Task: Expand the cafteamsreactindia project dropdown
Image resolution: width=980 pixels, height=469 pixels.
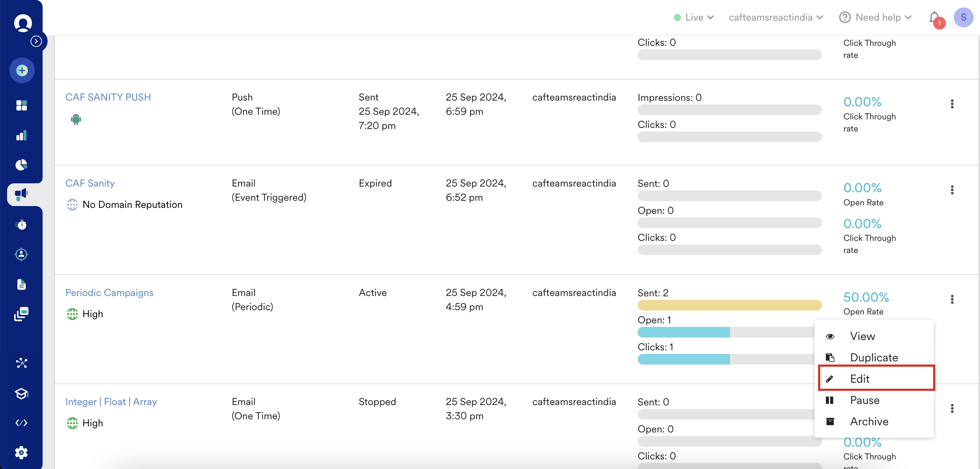Action: pos(776,17)
